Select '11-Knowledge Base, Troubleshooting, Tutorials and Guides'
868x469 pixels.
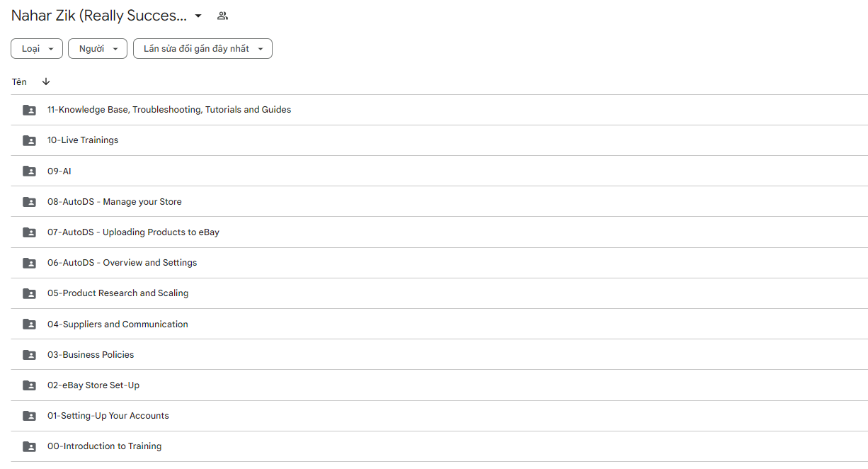pyautogui.click(x=169, y=110)
